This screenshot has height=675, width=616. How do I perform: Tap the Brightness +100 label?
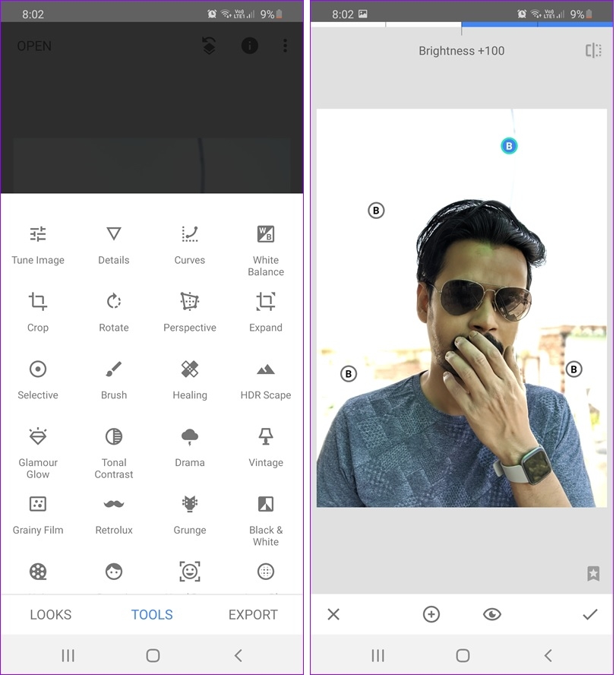[462, 51]
